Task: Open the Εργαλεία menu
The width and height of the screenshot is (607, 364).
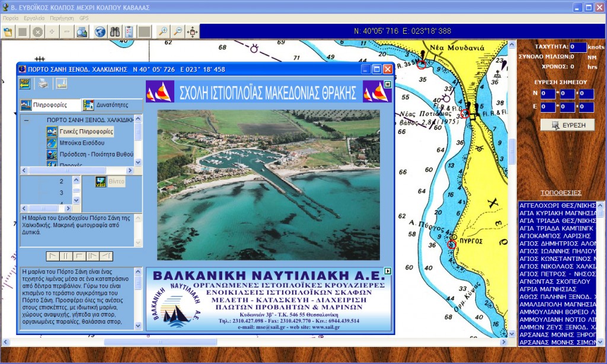Action: [34, 18]
